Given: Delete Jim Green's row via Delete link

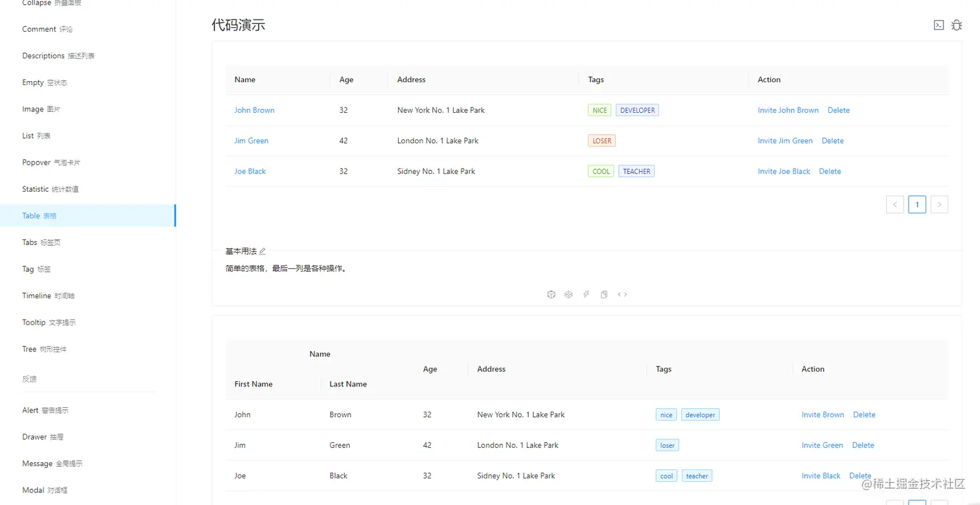Looking at the screenshot, I should 833,140.
